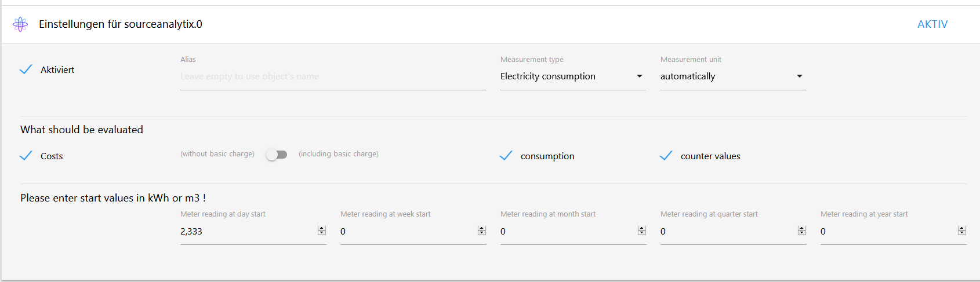Expand the Measurement unit dropdown
This screenshot has height=282, width=980.
[x=732, y=76]
